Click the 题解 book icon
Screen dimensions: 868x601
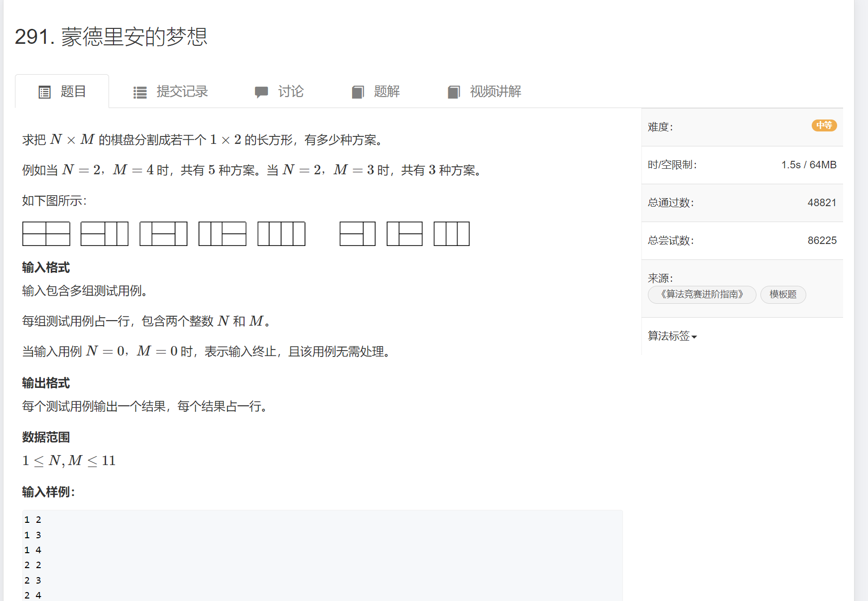(x=358, y=92)
